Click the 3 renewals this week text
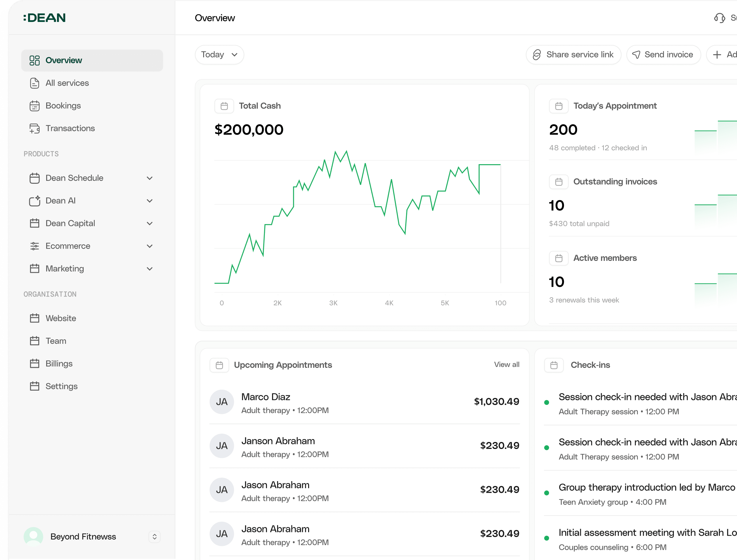 (584, 300)
